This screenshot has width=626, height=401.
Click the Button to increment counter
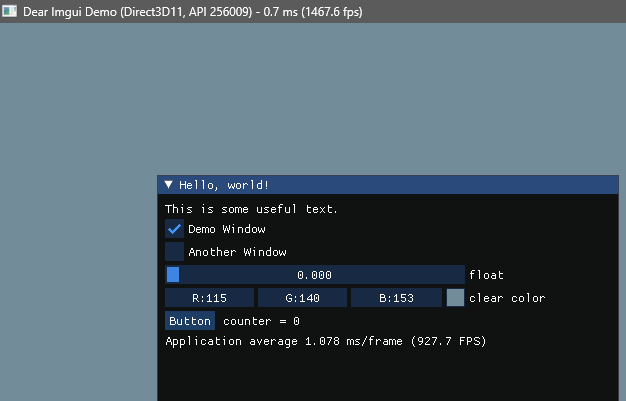coord(190,321)
